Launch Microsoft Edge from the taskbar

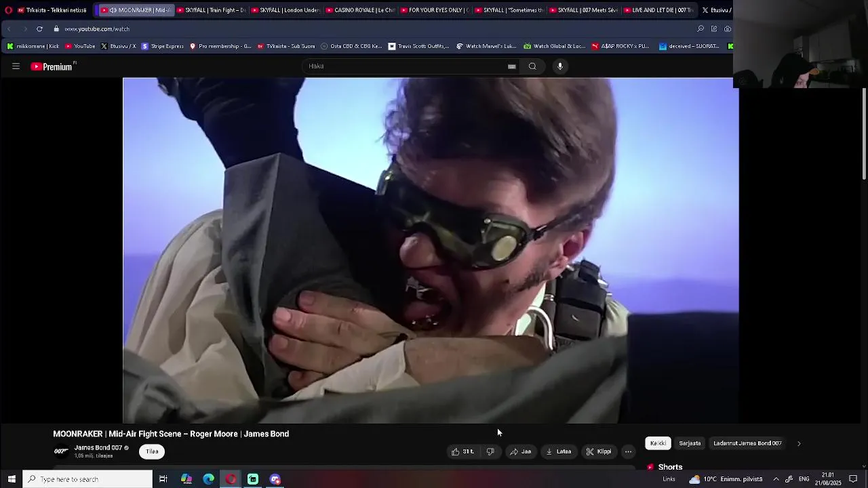209,479
